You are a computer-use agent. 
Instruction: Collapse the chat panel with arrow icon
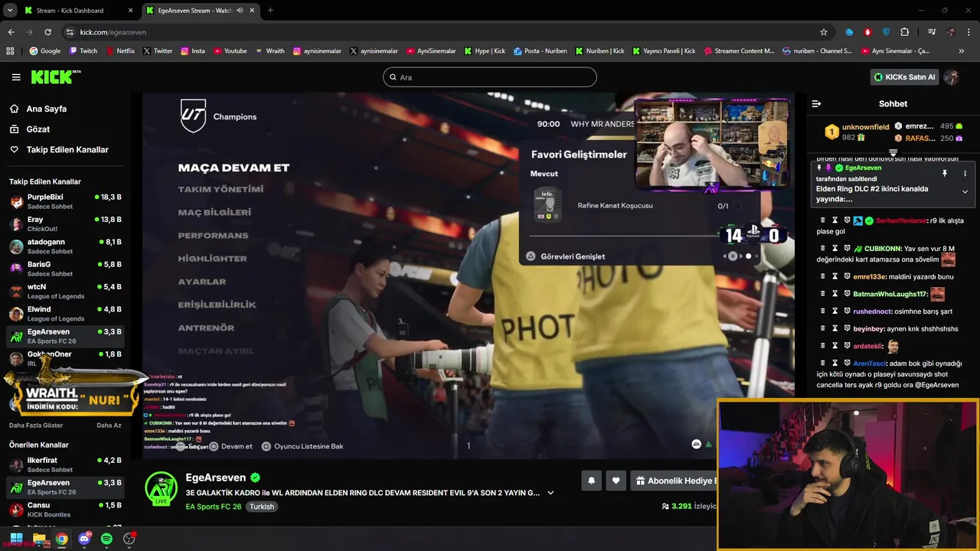tap(816, 103)
